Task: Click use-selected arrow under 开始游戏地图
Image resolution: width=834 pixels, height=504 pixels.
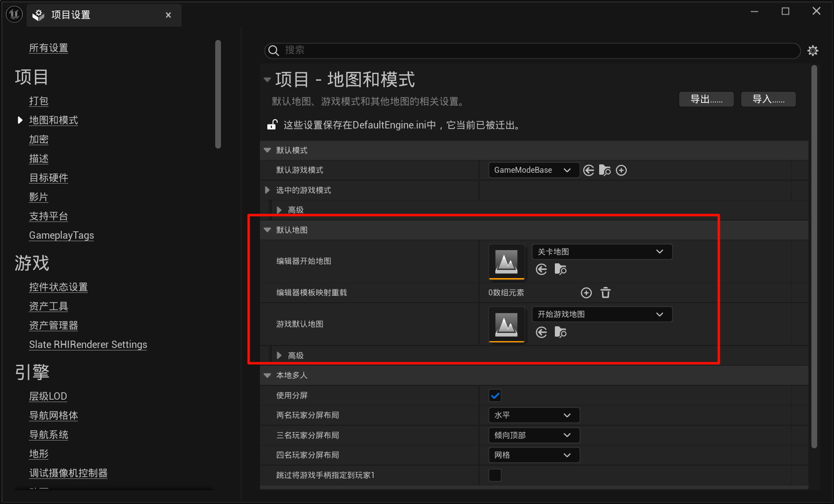Action: pos(542,332)
